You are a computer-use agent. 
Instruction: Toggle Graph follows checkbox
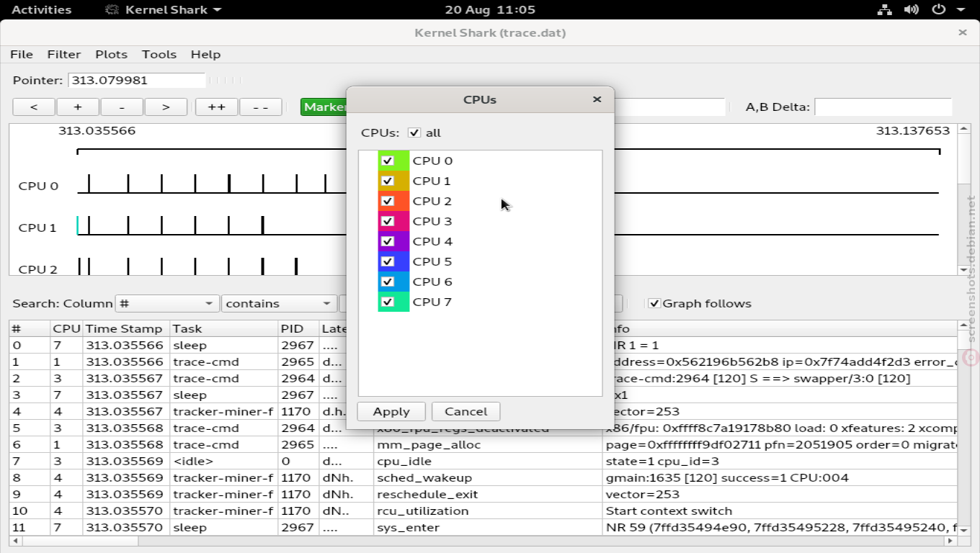click(654, 303)
